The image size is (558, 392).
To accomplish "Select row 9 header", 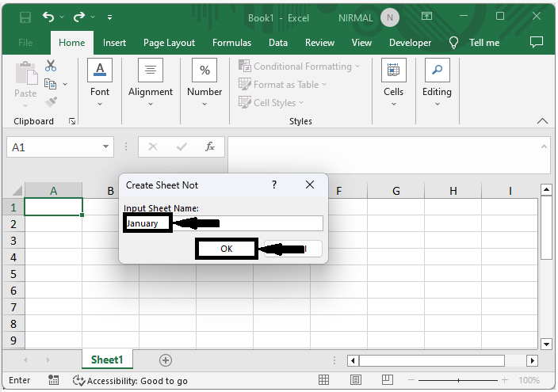I will coord(13,341).
